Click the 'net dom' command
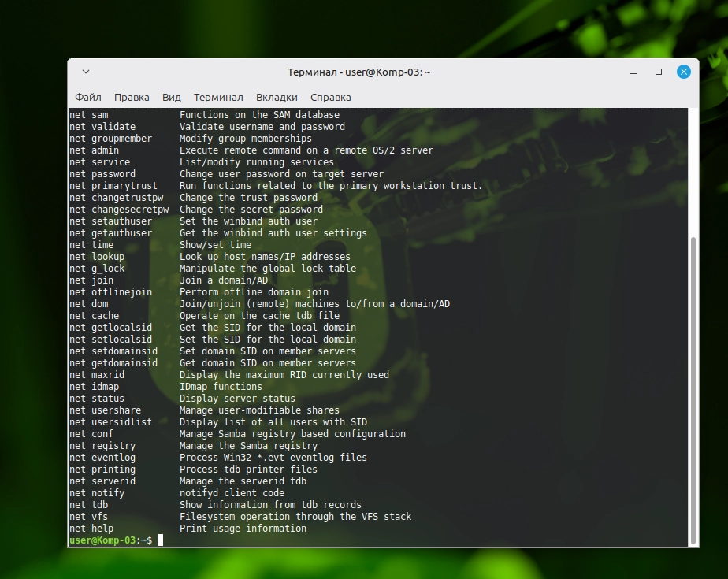Viewport: 728px width, 579px height. coord(89,304)
